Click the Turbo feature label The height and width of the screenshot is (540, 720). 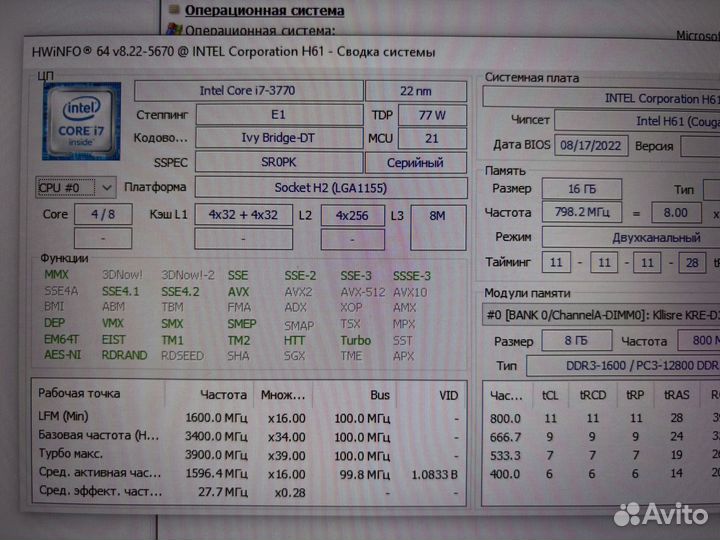355,340
